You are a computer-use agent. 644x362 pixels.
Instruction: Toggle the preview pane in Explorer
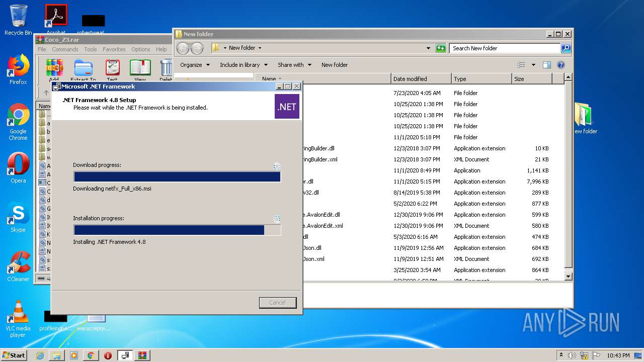coord(547,65)
